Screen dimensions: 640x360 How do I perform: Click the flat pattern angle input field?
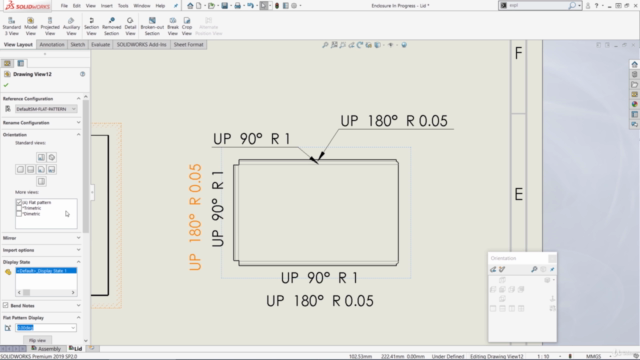coord(43,328)
